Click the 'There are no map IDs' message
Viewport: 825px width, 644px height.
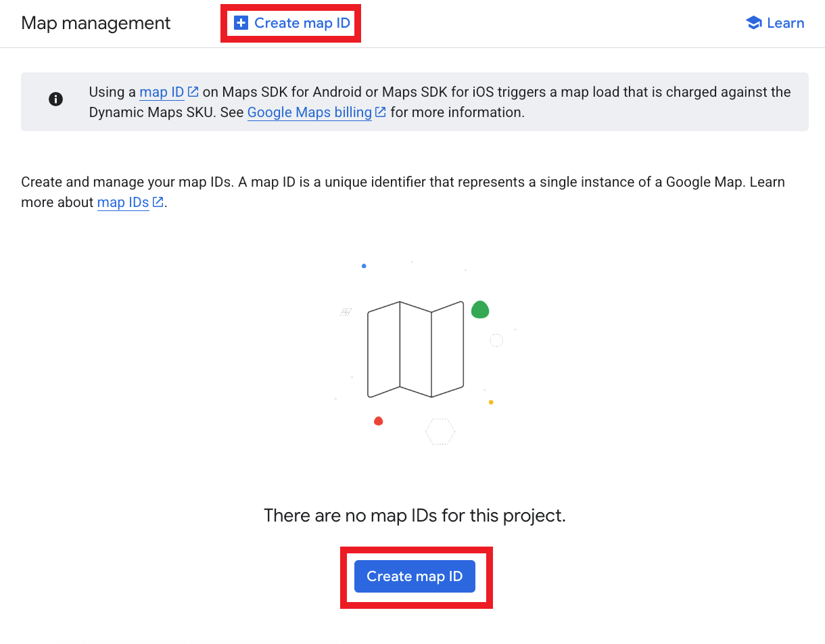point(415,515)
